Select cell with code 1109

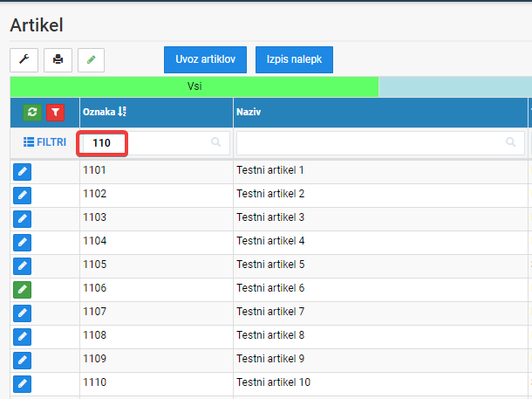[x=156, y=361]
